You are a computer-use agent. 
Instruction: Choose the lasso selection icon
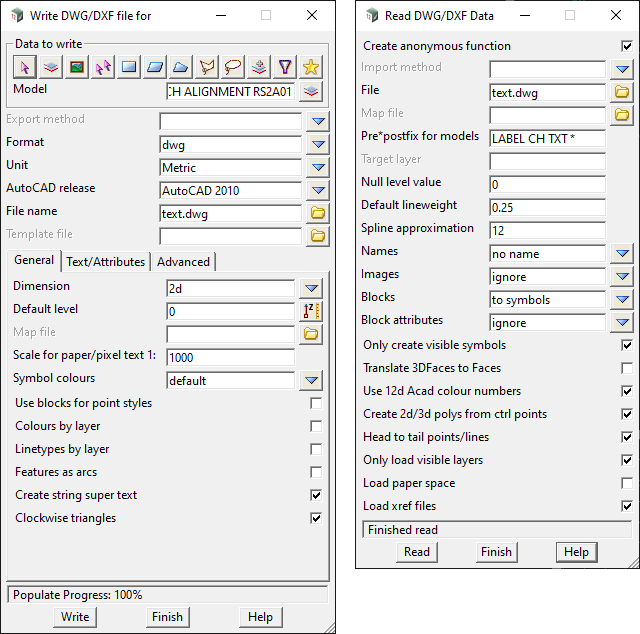coord(233,67)
